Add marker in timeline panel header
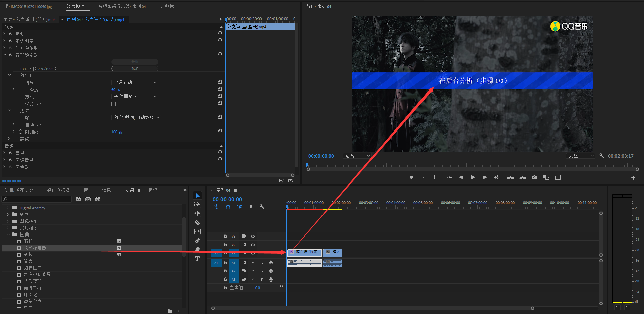Image resolution: width=644 pixels, height=314 pixels. coord(251,207)
